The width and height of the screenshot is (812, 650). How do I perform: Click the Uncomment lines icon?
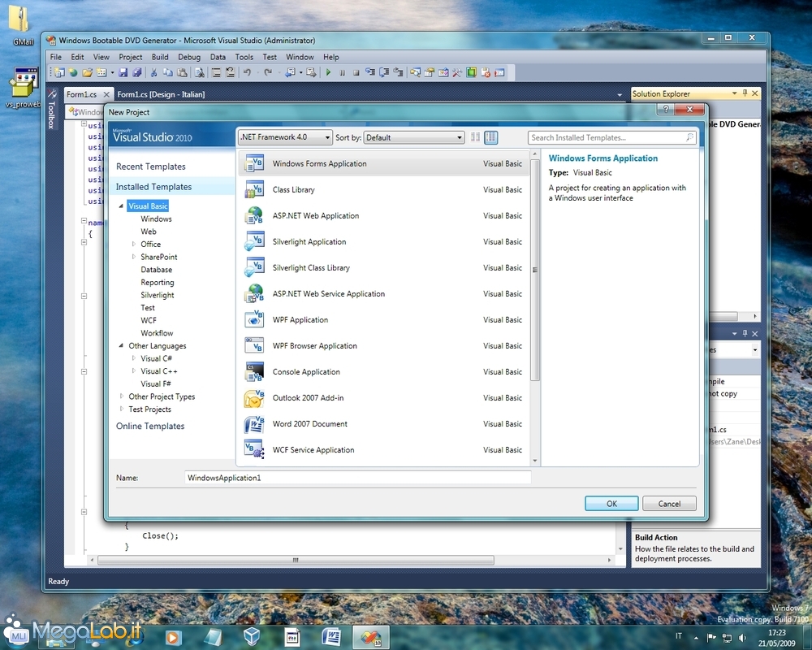(x=231, y=72)
